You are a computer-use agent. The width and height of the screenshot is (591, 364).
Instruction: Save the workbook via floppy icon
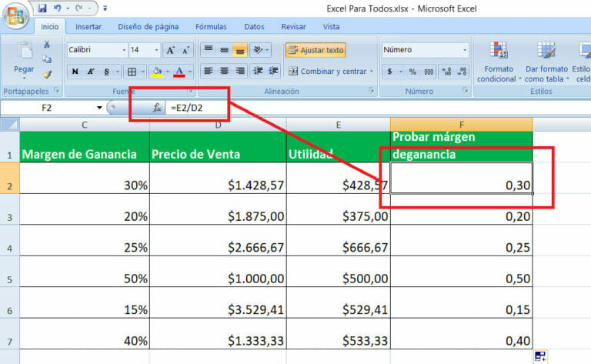42,8
